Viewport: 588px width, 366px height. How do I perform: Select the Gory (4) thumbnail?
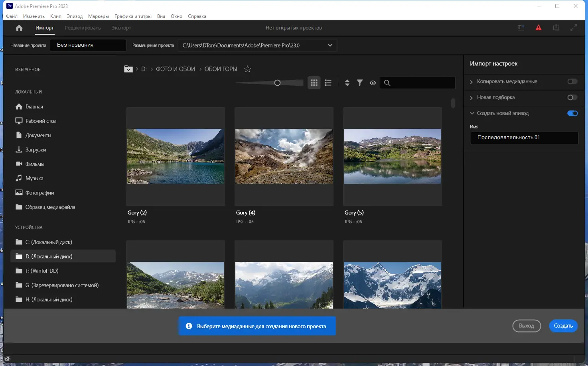click(284, 156)
